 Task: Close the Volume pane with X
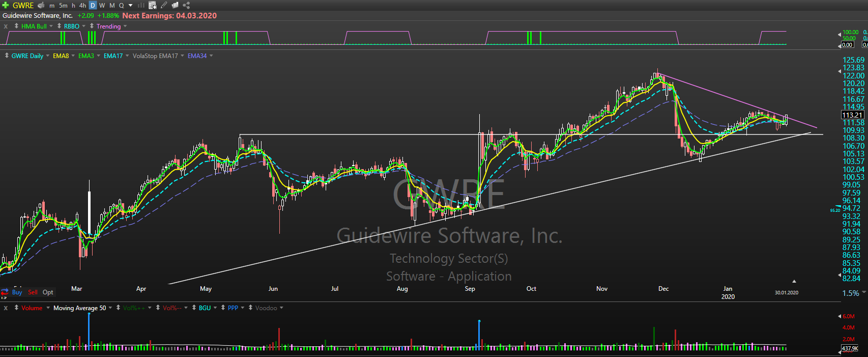tap(6, 308)
